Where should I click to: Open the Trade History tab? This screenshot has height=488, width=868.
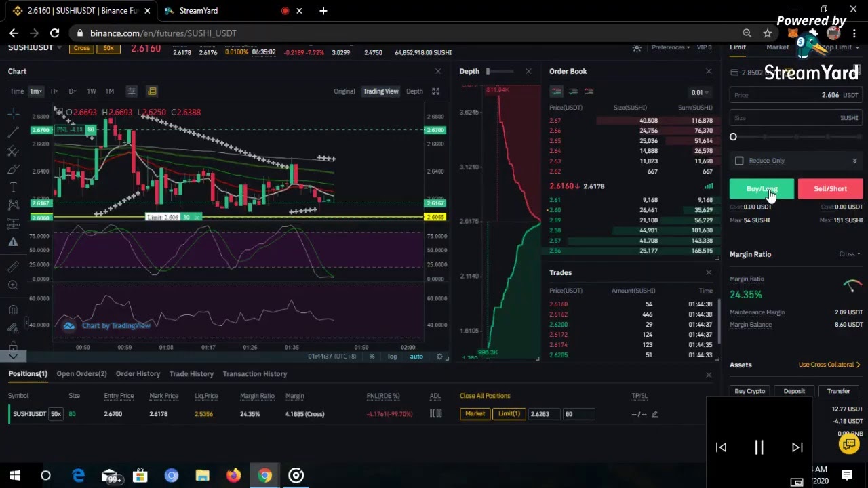[x=191, y=374]
